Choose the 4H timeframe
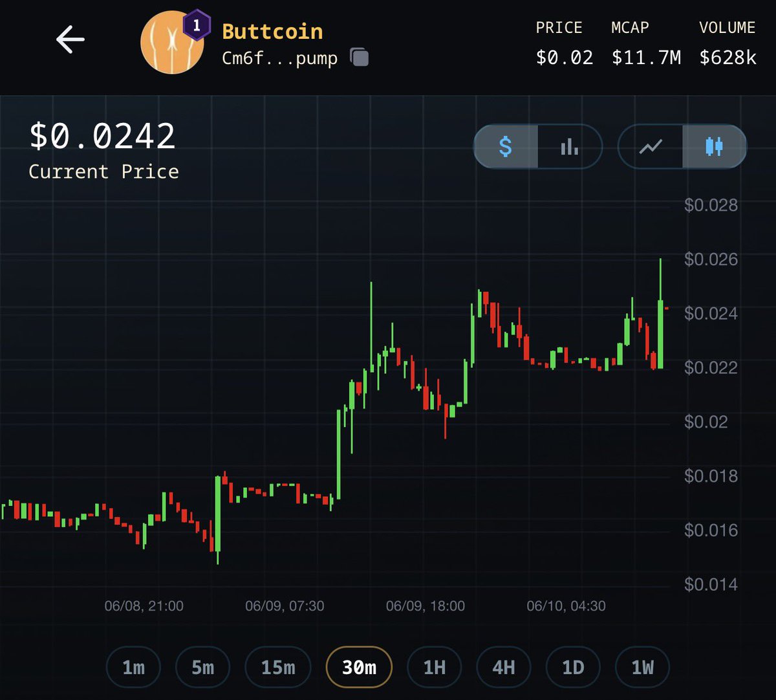This screenshot has height=700, width=776. (x=504, y=667)
